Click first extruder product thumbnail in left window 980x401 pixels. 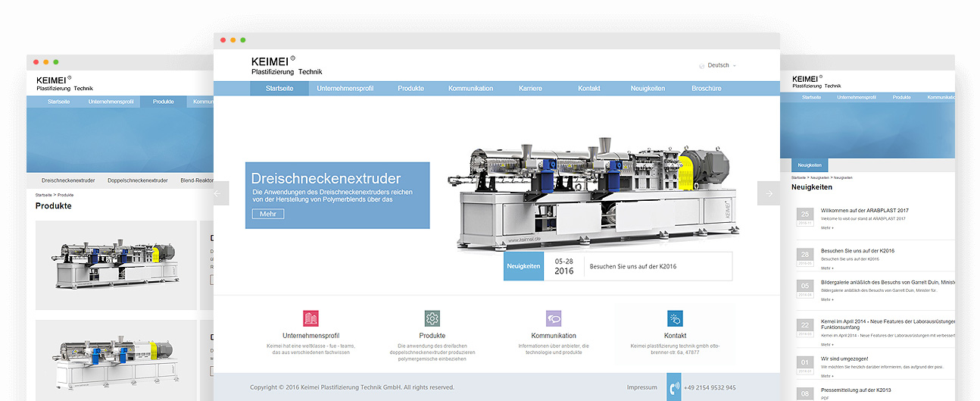[116, 265]
